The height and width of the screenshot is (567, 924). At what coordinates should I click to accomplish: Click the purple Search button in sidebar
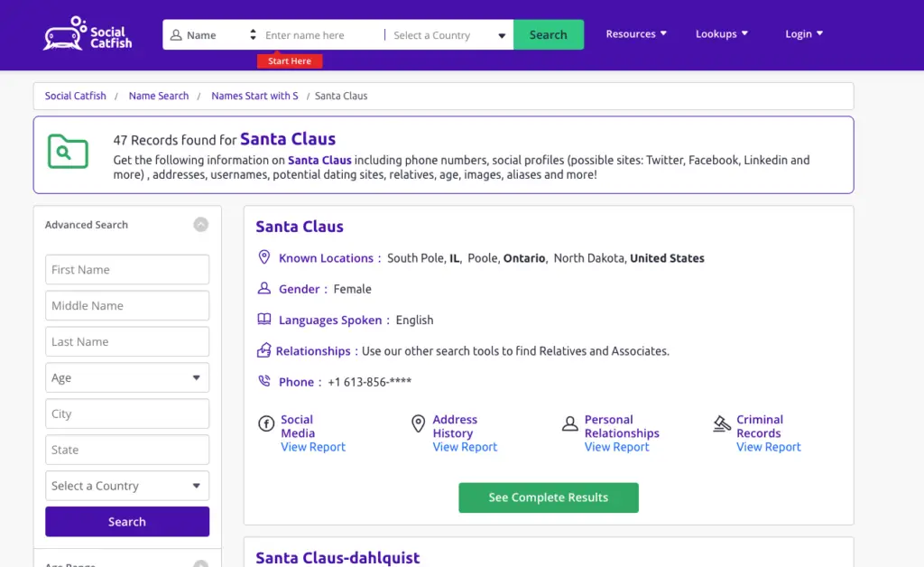click(x=127, y=522)
